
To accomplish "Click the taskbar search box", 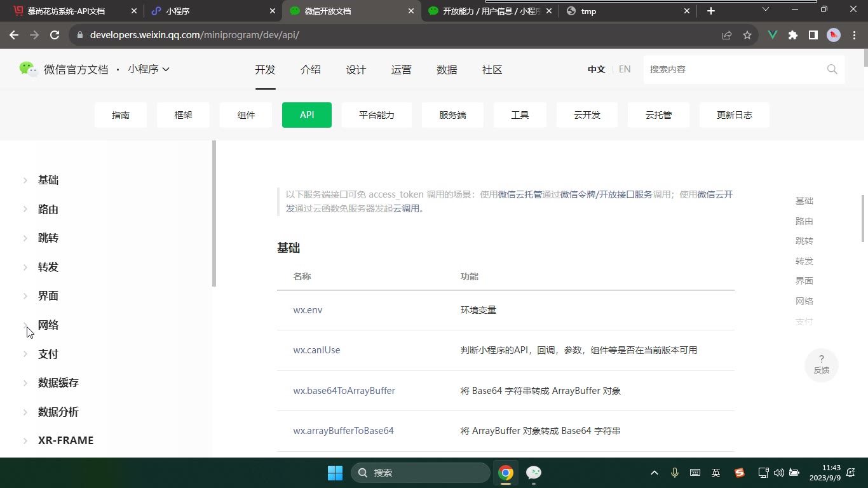I will point(420,473).
